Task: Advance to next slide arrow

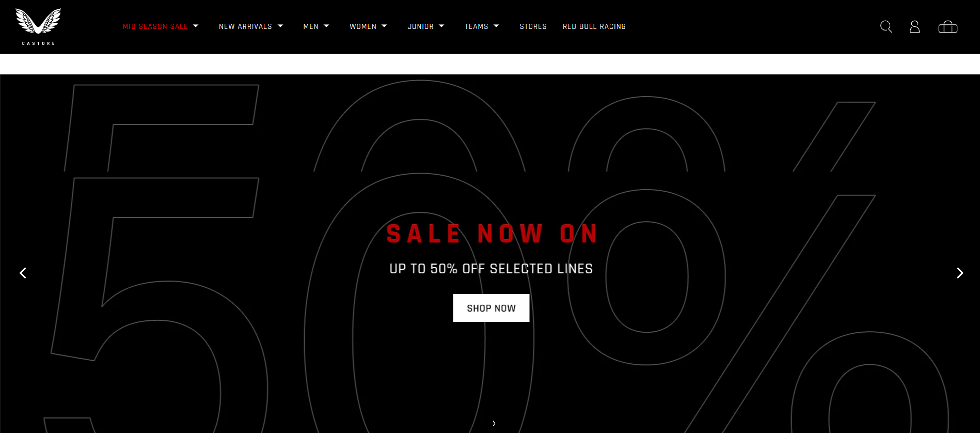Action: click(960, 273)
